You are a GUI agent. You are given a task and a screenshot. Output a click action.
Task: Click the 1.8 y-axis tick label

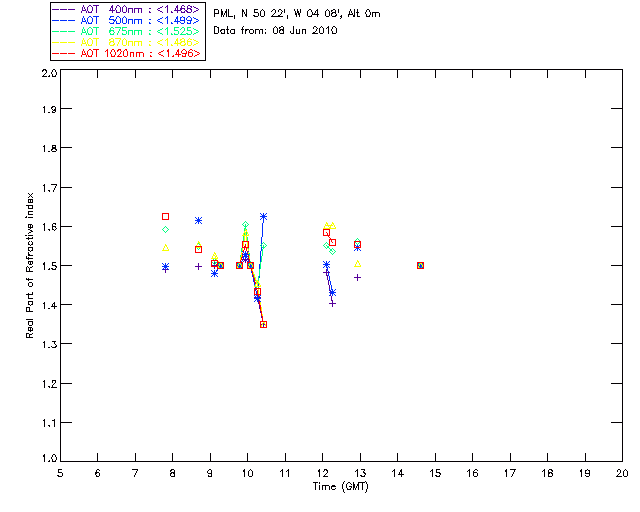pos(49,148)
